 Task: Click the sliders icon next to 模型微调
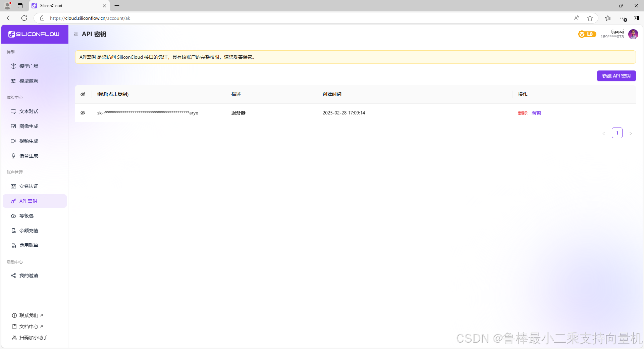(x=13, y=81)
